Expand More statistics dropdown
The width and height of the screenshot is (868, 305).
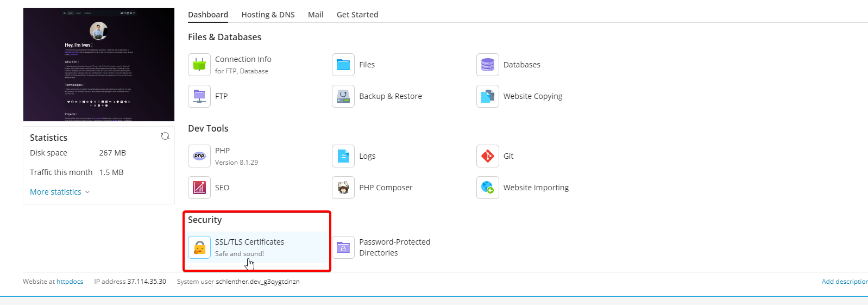[60, 192]
